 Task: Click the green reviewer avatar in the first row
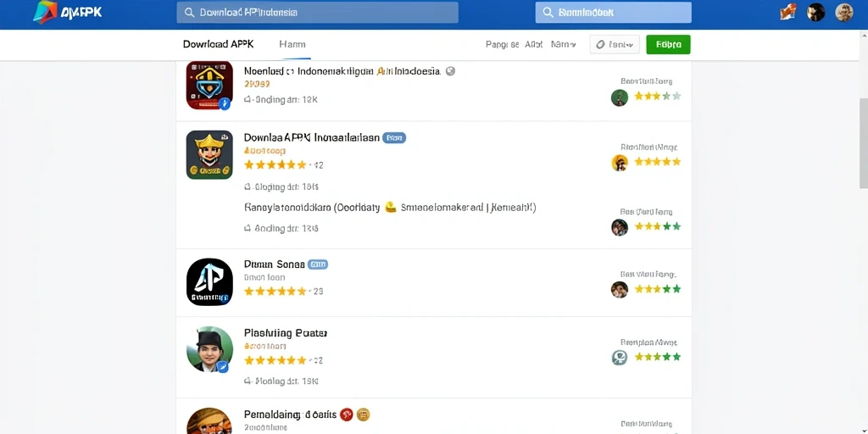(620, 98)
